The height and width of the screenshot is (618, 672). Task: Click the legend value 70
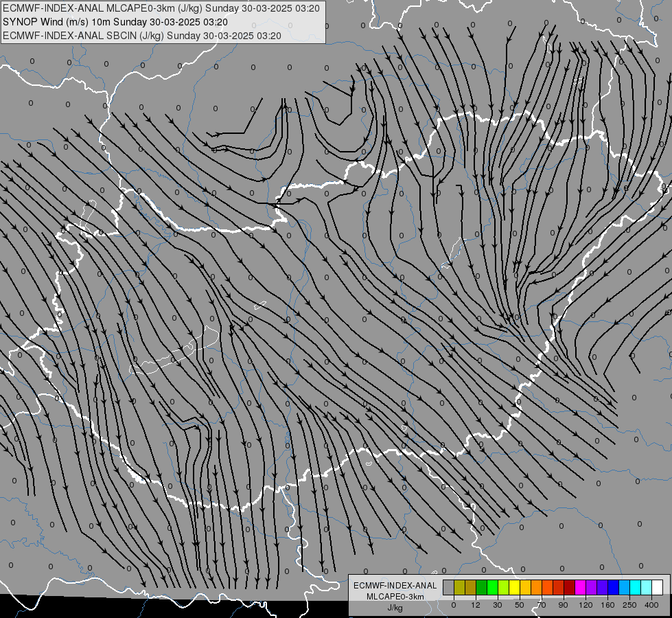click(542, 605)
